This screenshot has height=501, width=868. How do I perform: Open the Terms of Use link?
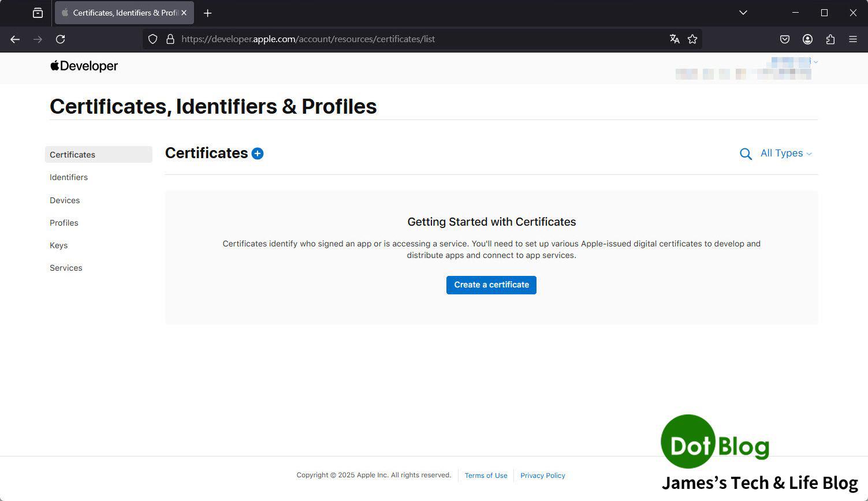coord(486,476)
